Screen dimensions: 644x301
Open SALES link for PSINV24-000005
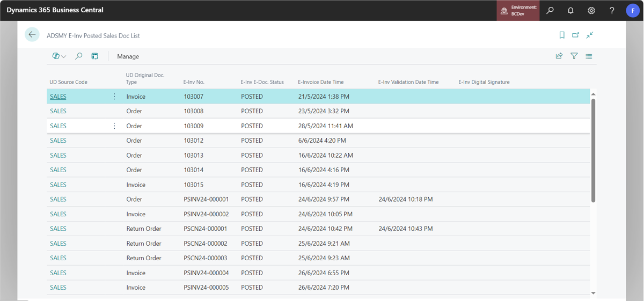coord(58,288)
